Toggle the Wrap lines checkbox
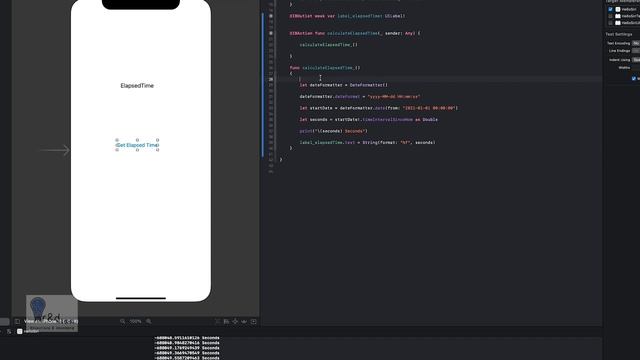The image size is (640, 360). tap(634, 78)
